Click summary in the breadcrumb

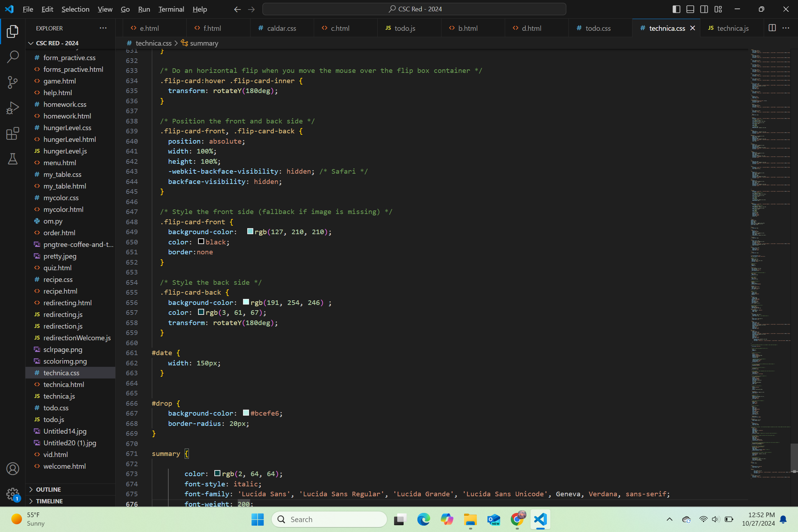pos(204,43)
